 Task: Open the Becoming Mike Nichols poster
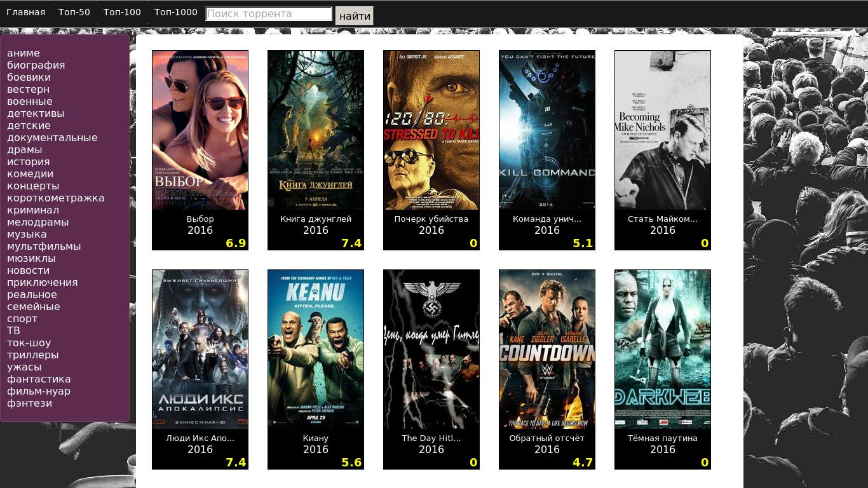(663, 130)
